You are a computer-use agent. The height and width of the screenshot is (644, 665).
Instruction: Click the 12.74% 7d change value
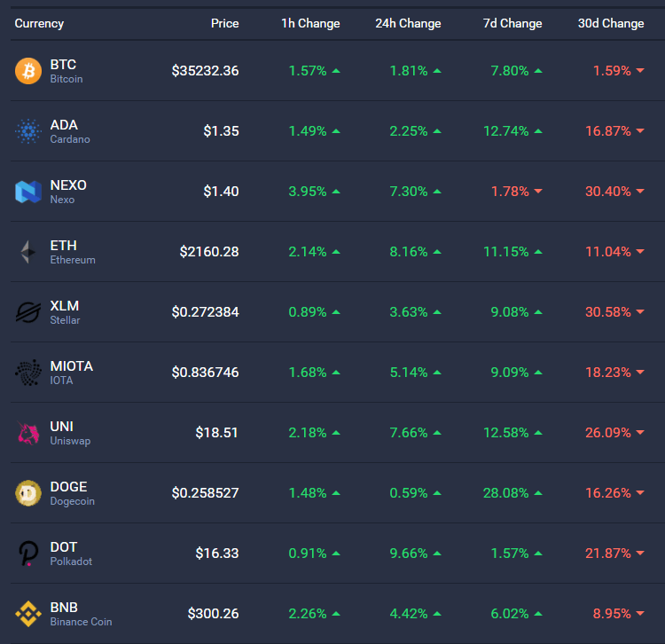(506, 131)
